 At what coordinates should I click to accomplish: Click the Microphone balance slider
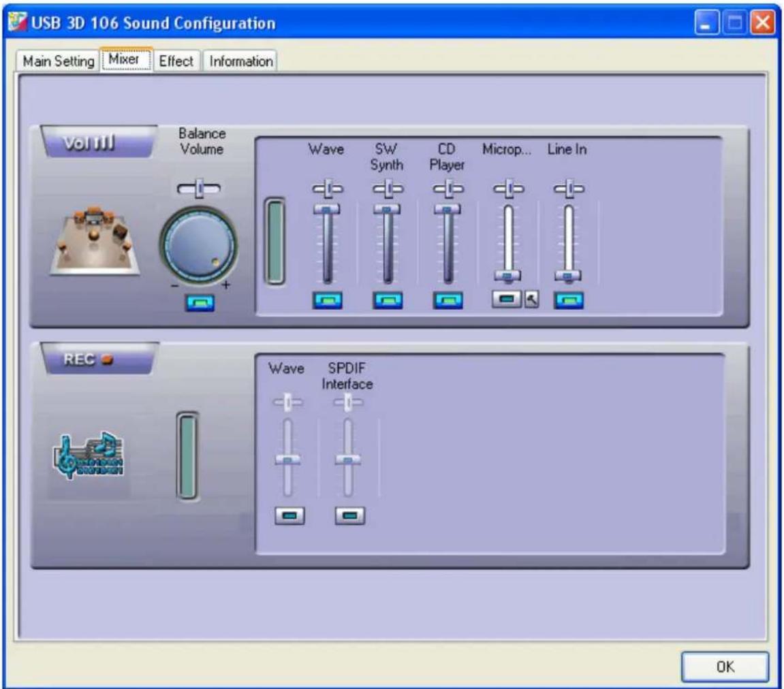point(509,189)
